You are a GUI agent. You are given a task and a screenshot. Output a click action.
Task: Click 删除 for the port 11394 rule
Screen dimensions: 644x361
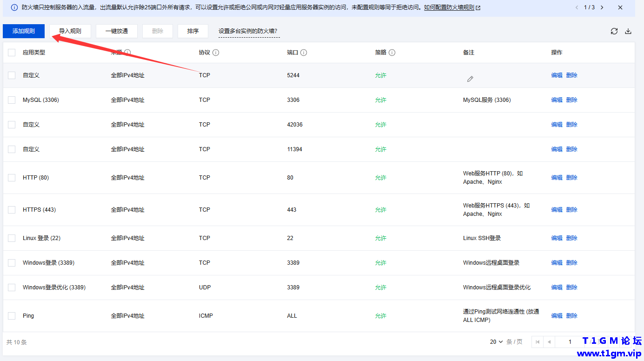(x=571, y=149)
